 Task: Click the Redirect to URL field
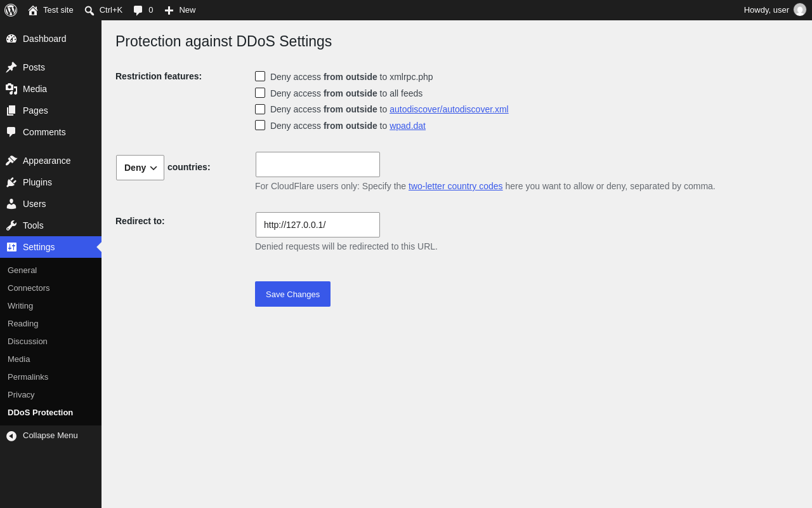point(318,225)
